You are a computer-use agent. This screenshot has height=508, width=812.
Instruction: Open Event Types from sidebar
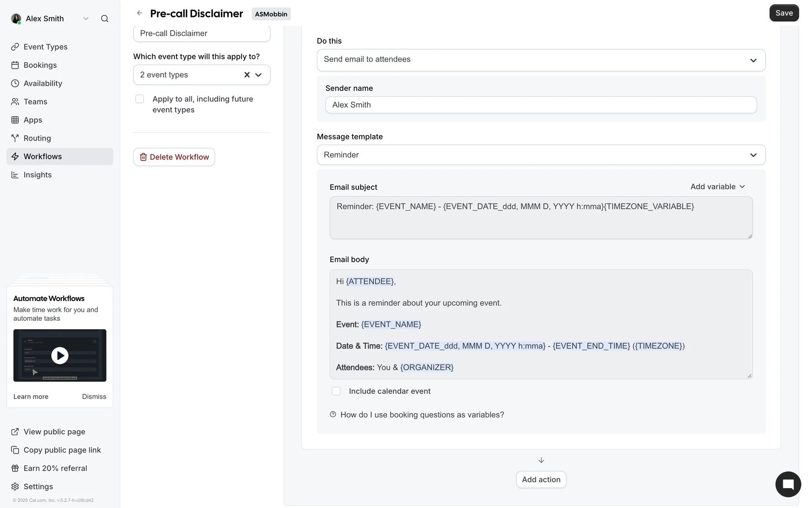45,47
